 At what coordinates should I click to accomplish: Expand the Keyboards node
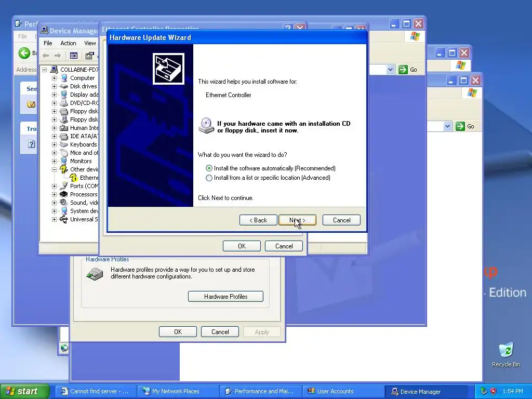54,144
